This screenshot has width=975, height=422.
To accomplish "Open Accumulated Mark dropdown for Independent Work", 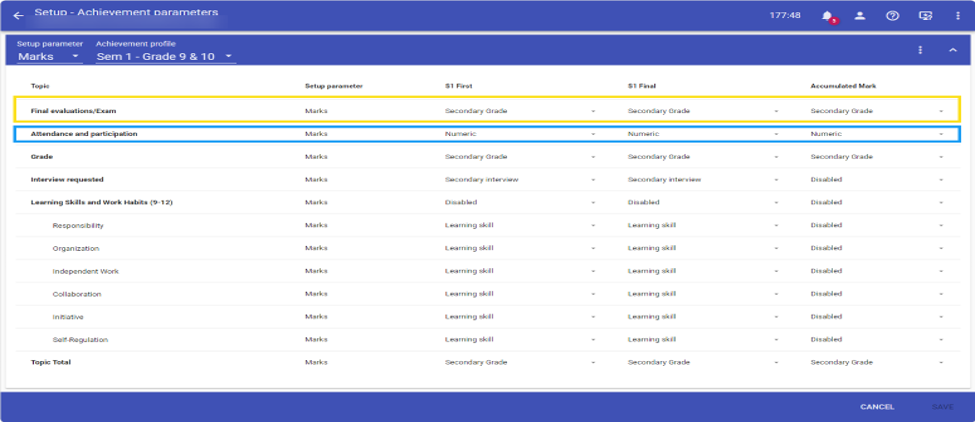I will tap(877, 272).
